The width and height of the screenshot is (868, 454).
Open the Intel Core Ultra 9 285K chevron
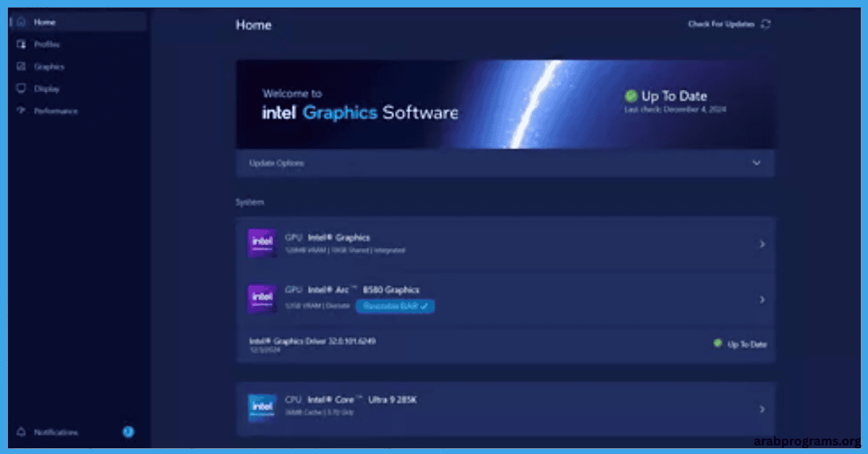(762, 409)
